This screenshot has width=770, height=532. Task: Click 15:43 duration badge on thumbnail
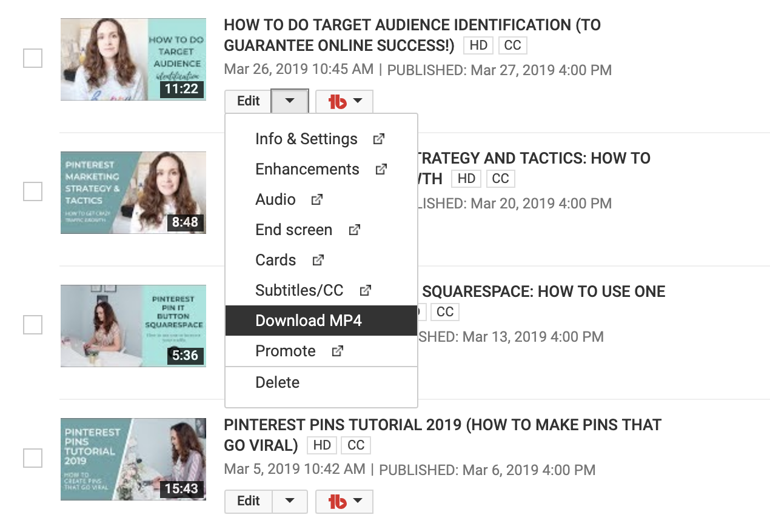point(181,489)
